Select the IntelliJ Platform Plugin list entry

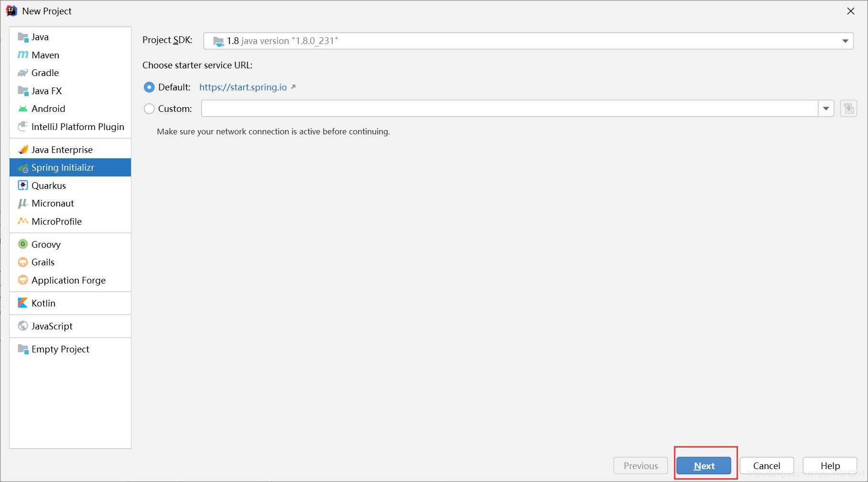tap(70, 127)
